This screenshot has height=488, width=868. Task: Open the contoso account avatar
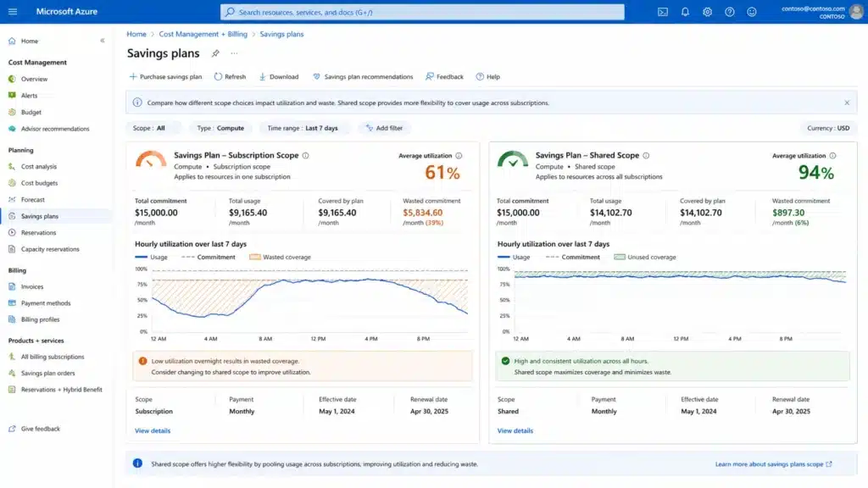click(856, 12)
